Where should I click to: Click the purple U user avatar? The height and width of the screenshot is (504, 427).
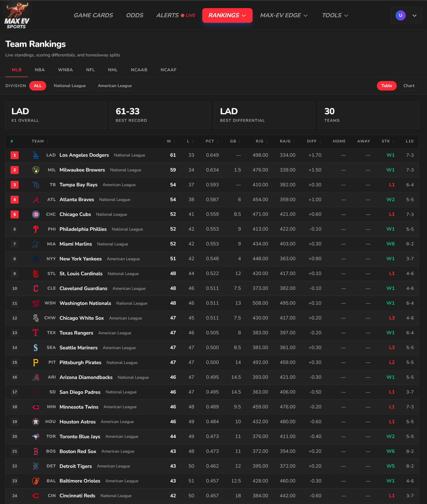click(400, 15)
